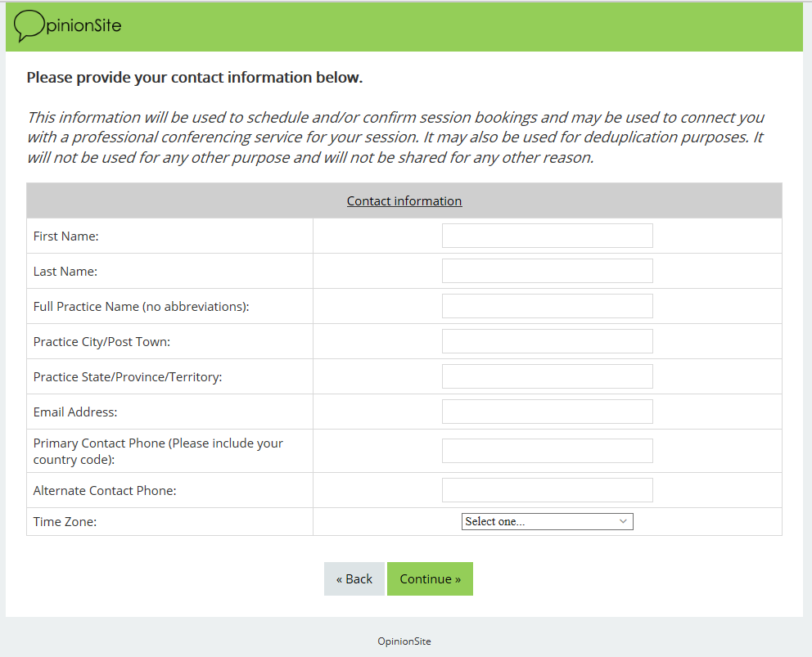Click into the Last Name input box
Image resolution: width=812 pixels, height=657 pixels.
[x=547, y=271]
